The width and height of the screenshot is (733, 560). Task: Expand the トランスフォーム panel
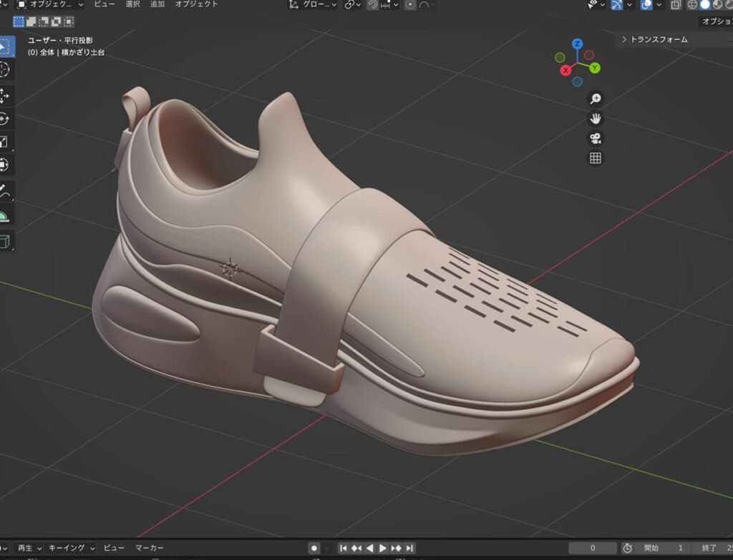pos(654,40)
